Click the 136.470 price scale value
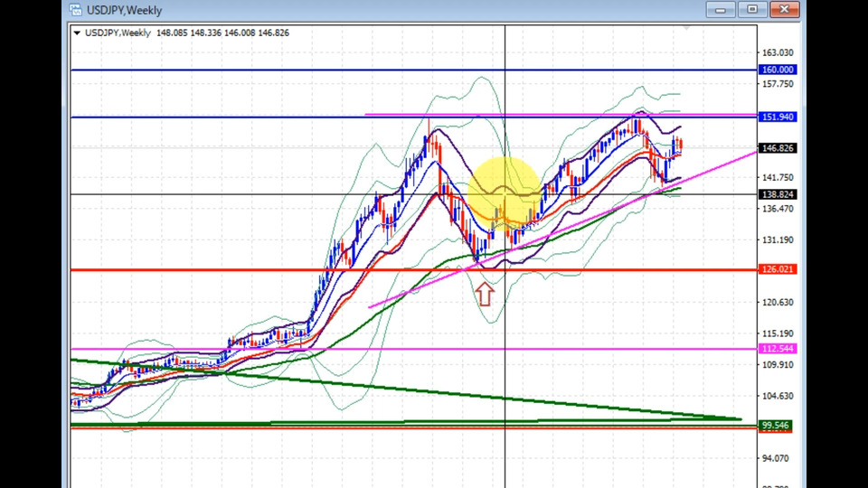The width and height of the screenshot is (868, 488). (x=778, y=209)
